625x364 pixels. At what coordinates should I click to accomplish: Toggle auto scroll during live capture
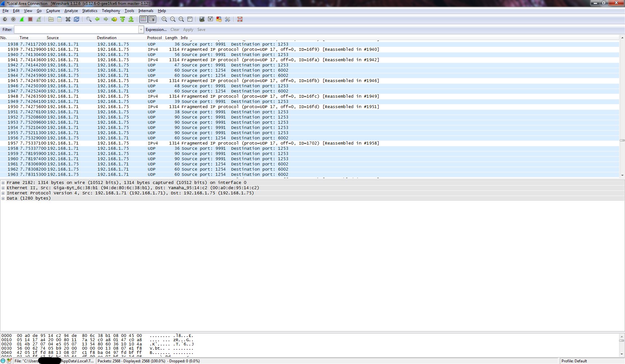click(x=152, y=20)
